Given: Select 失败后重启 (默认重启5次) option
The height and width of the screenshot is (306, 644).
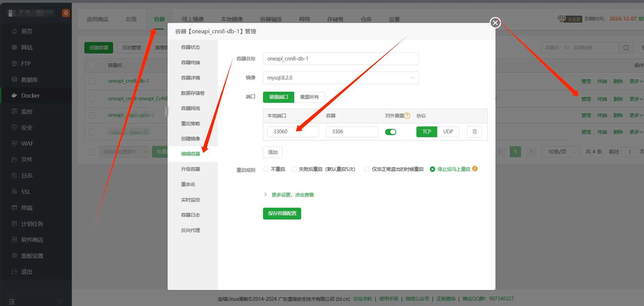Looking at the screenshot, I should tap(294, 169).
